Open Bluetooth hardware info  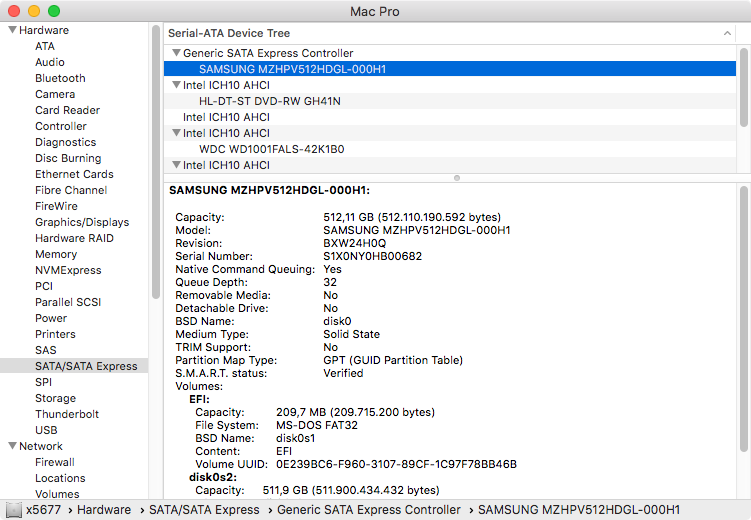click(60, 78)
